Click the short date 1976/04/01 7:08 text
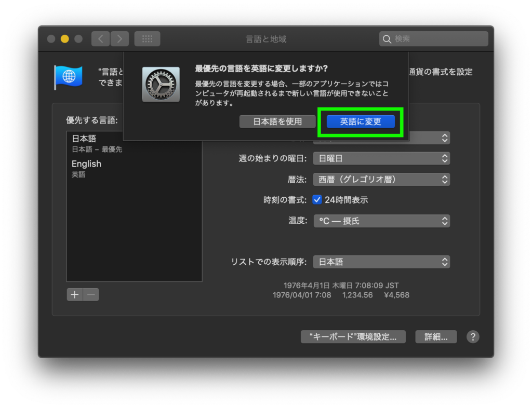The height and width of the screenshot is (408, 532). (x=302, y=295)
